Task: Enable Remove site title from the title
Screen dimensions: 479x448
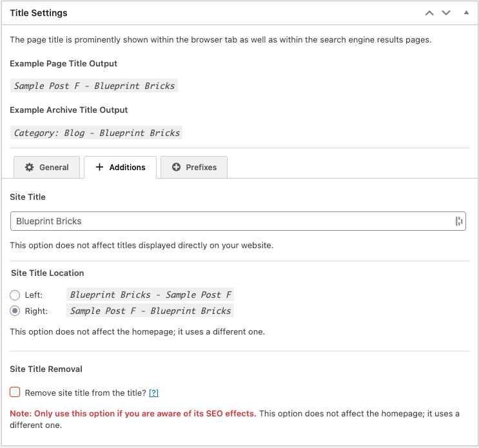Action: click(15, 392)
